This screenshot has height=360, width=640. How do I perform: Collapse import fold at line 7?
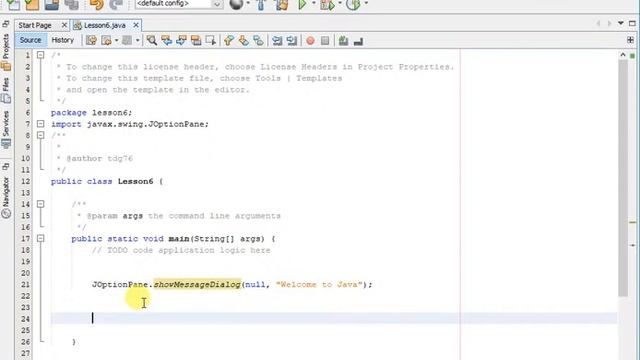pos(40,124)
